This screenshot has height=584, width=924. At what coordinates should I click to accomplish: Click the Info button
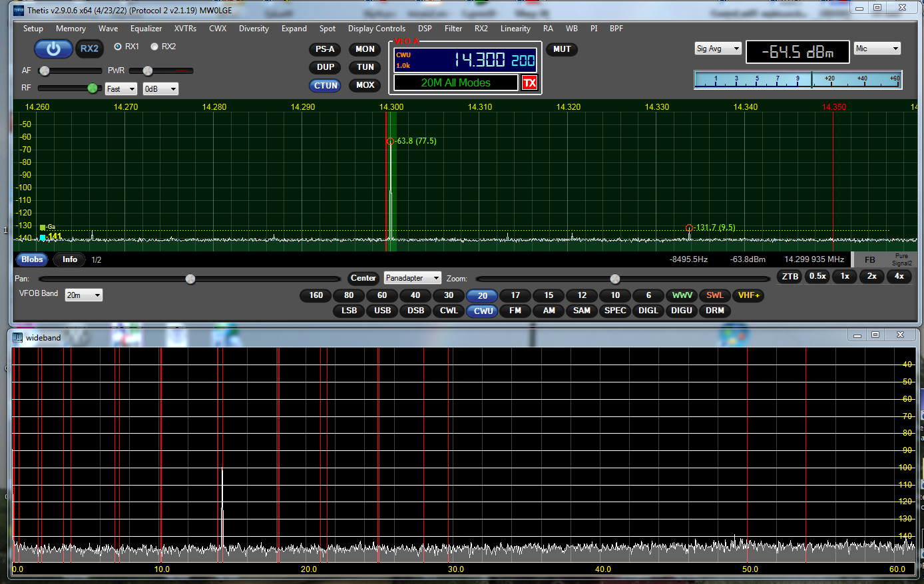point(70,259)
